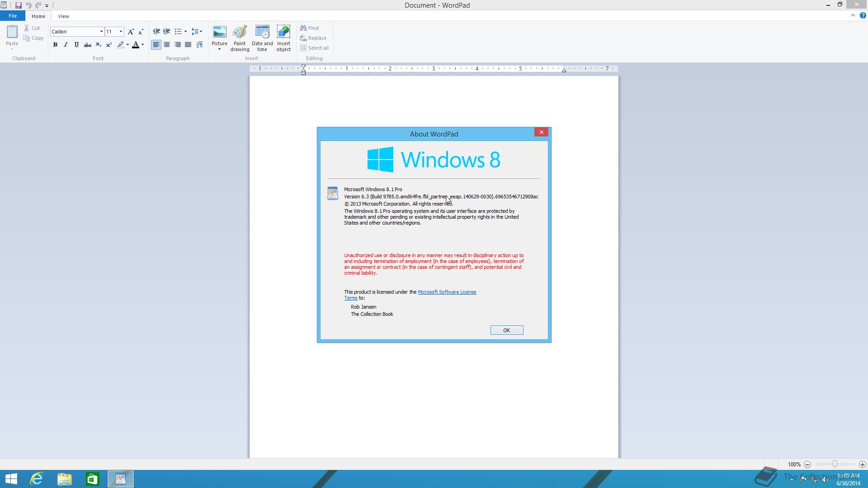Click the zoom slider handle

pos(835,464)
